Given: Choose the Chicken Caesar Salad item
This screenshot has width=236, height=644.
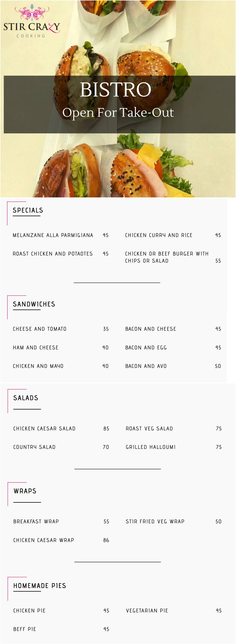Looking at the screenshot, I should (44, 429).
